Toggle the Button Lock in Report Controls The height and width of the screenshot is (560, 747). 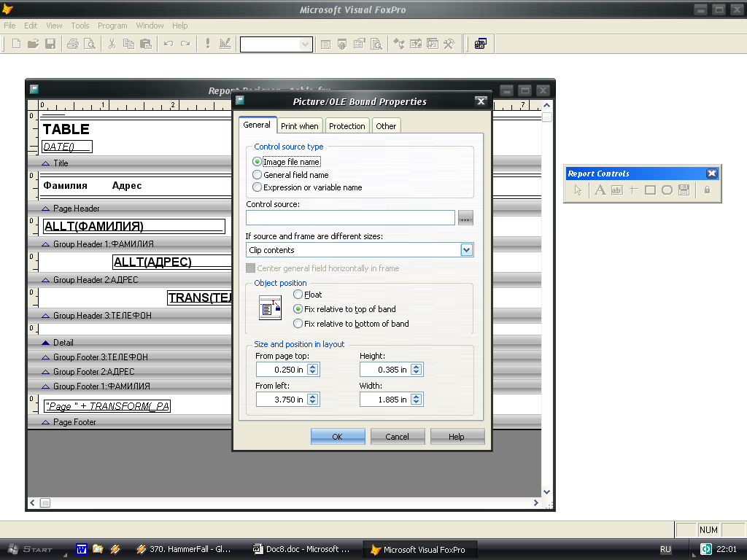707,190
